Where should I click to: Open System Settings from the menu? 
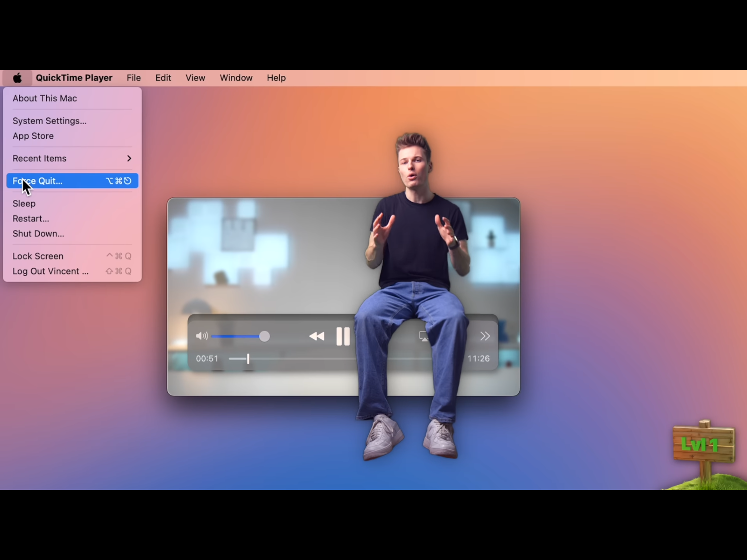point(49,121)
